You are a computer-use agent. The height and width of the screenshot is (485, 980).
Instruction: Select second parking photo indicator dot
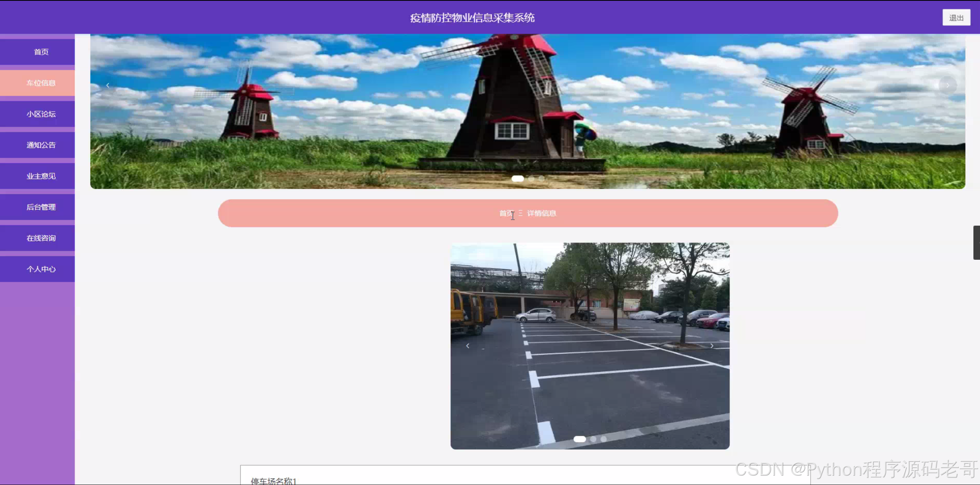click(x=593, y=439)
